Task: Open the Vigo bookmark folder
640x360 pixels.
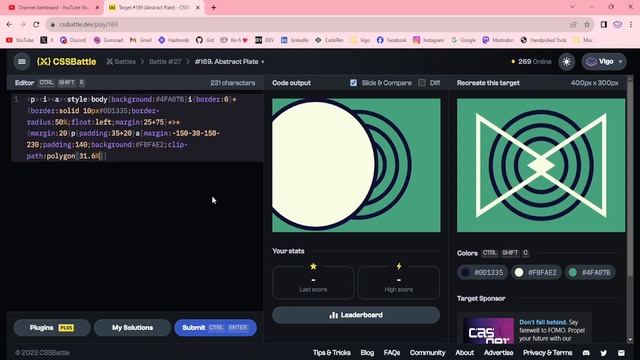Action: tap(360, 40)
